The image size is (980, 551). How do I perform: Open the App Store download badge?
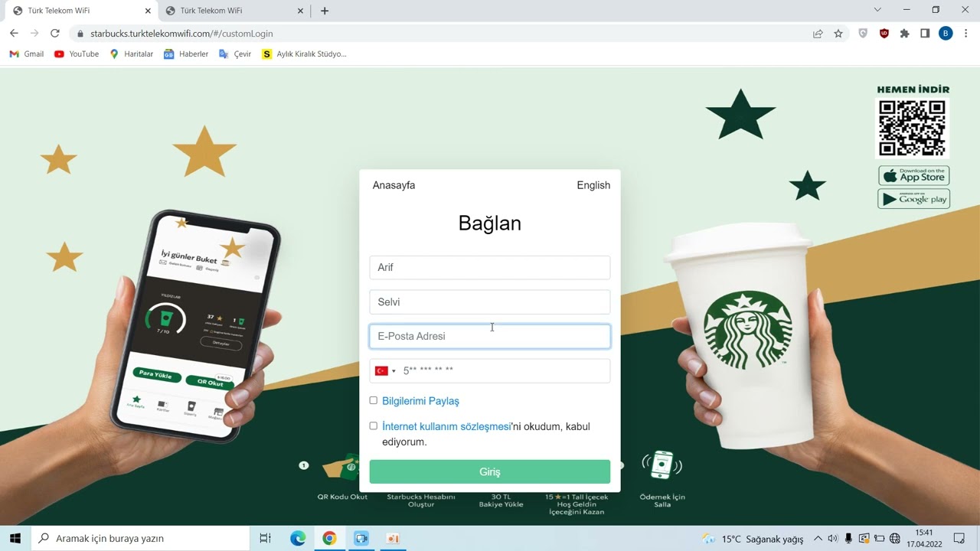tap(913, 175)
